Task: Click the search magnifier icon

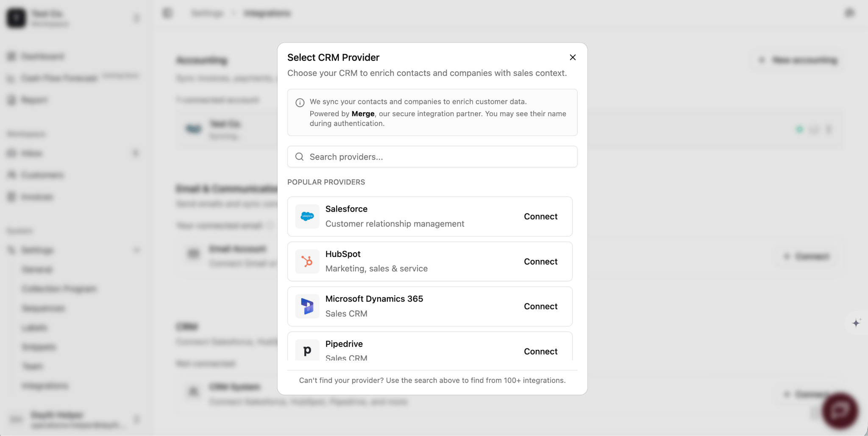Action: click(x=299, y=157)
